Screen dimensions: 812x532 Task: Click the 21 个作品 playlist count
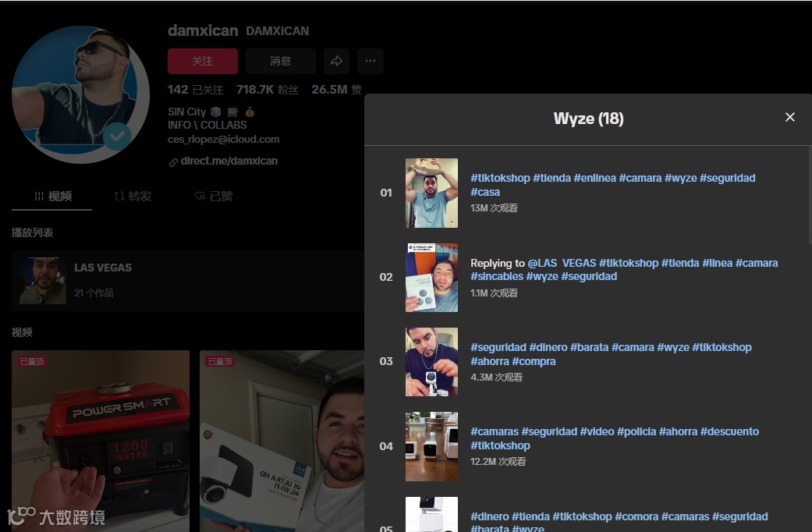point(94,293)
